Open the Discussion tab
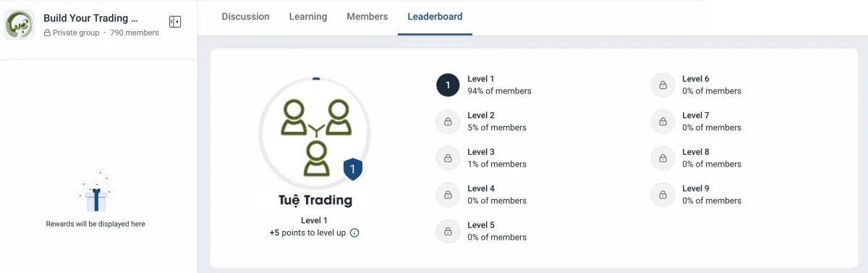The height and width of the screenshot is (273, 868). (x=245, y=17)
